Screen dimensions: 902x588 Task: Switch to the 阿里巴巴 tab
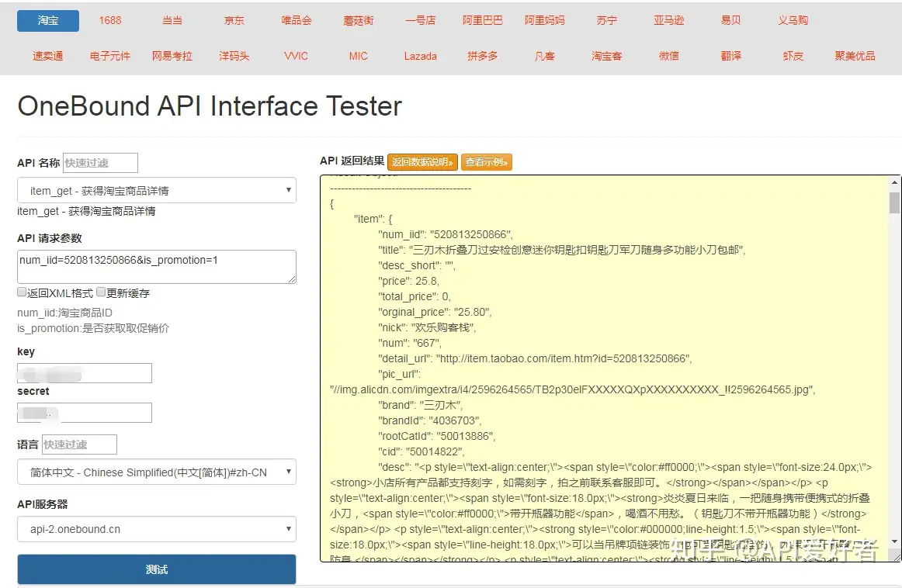(483, 21)
